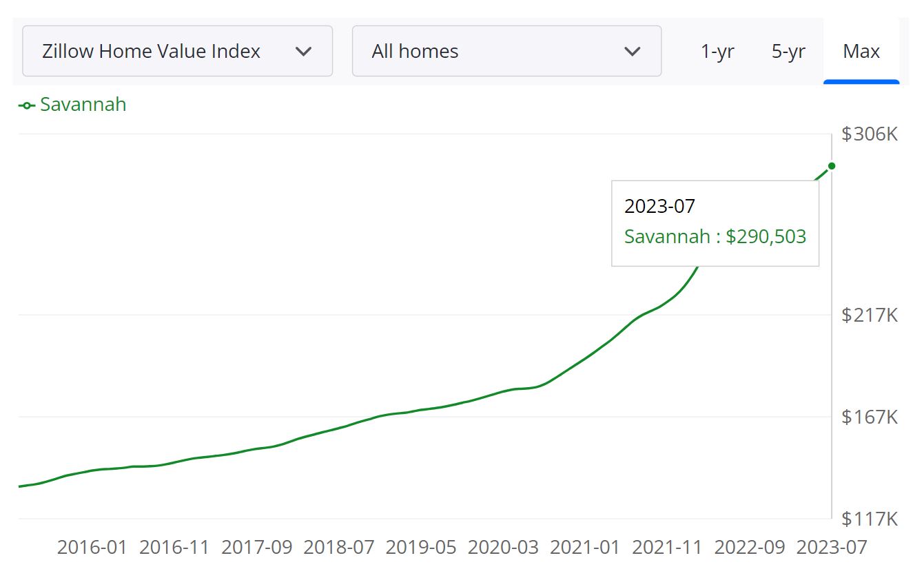Click the Max time range tab
Screen dimensions: 924x569
pyautogui.click(x=861, y=50)
